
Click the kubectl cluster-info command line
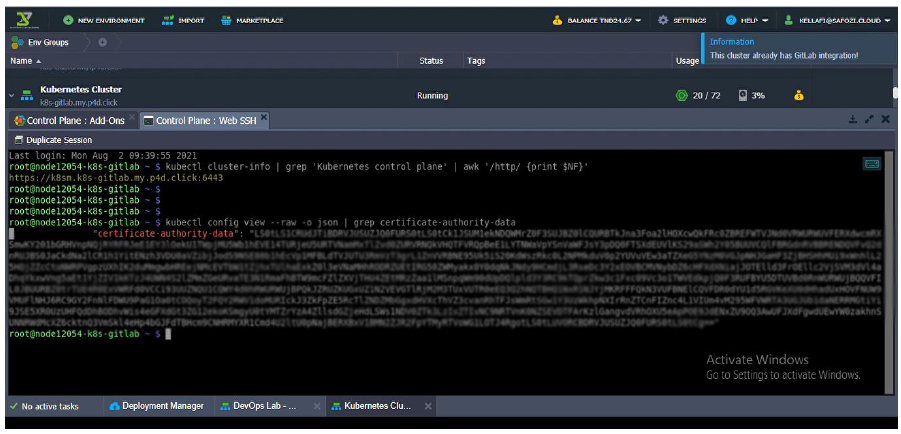click(x=299, y=167)
